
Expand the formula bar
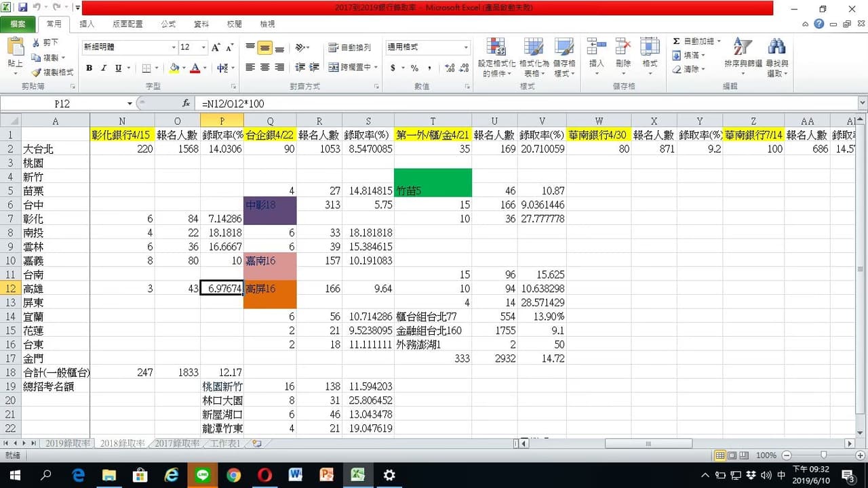pyautogui.click(x=862, y=104)
